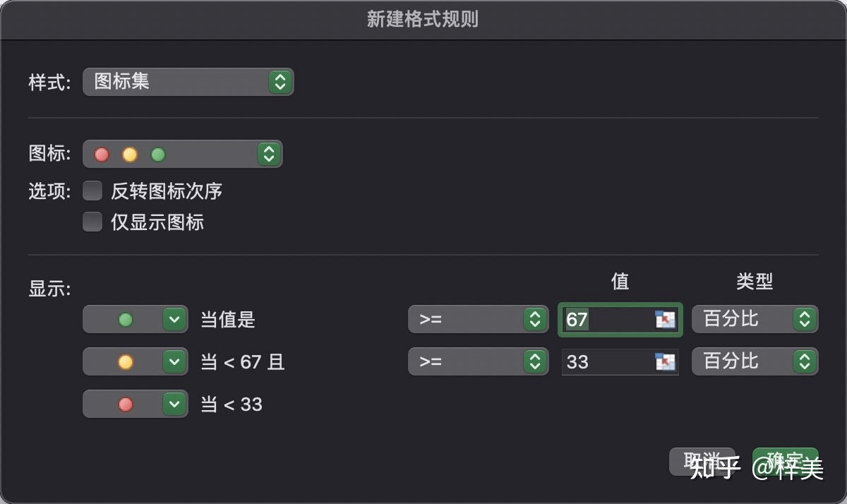Open first row >= operator dropdown

pos(478,320)
